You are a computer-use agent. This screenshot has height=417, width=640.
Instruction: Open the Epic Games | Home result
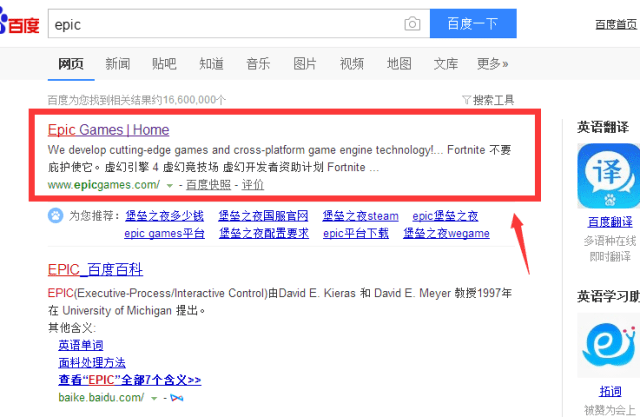[x=108, y=130]
